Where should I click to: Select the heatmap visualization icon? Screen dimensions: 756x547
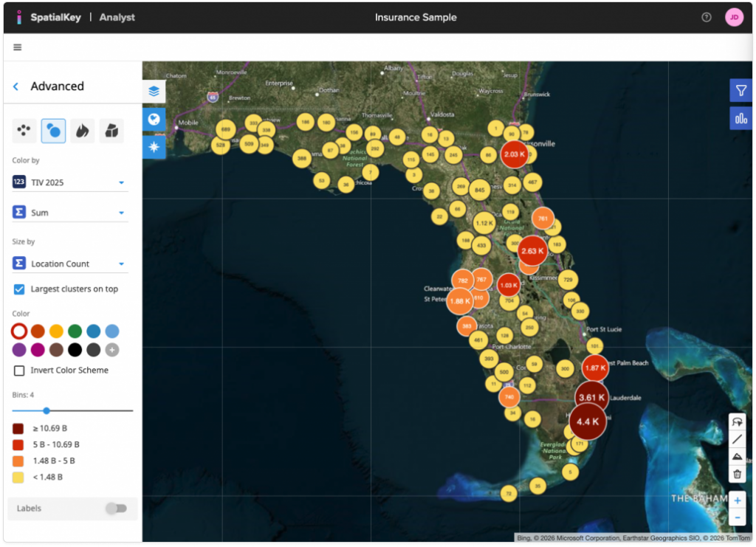coord(82,131)
